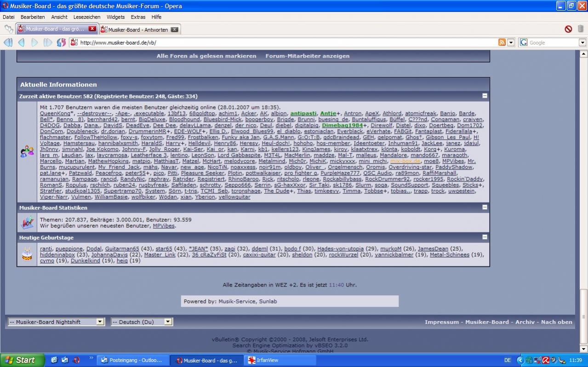Click Alle Foren als gelesen markieren
Image resolution: width=588 pixels, height=367 pixels.
206,56
